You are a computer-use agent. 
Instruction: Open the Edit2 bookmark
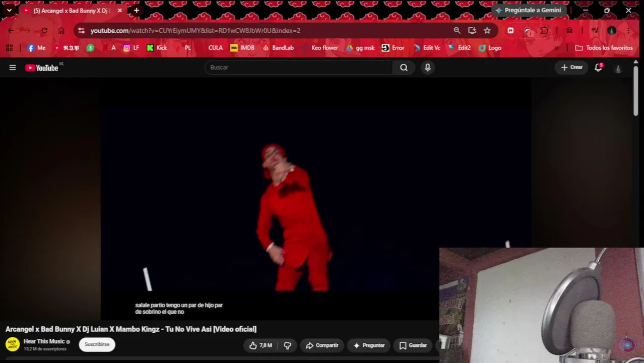click(459, 48)
